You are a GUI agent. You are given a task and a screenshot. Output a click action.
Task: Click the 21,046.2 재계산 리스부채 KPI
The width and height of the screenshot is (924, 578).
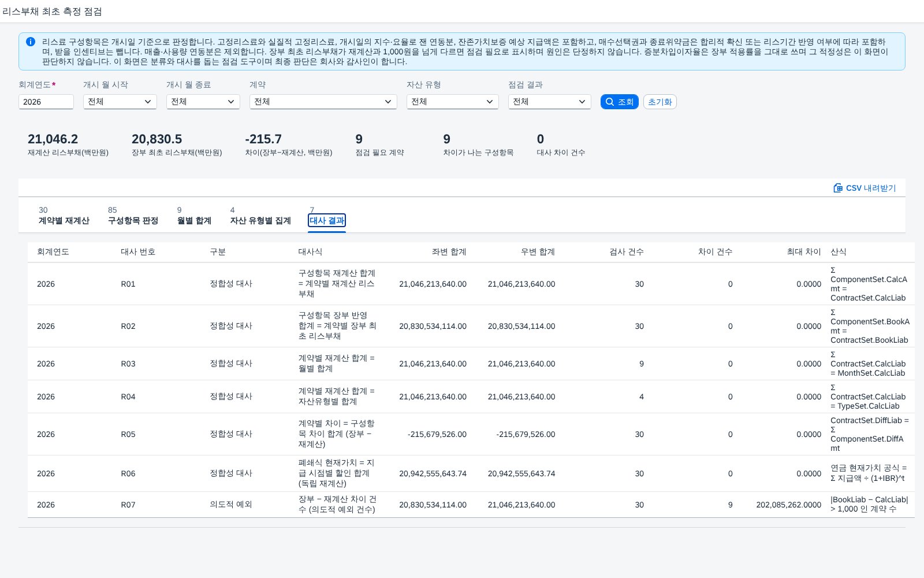pos(68,144)
